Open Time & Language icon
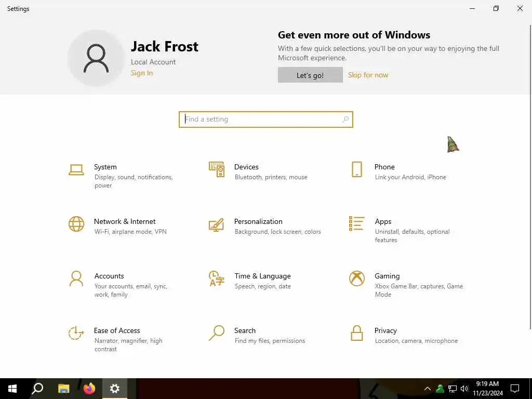532x399 pixels. (217, 278)
